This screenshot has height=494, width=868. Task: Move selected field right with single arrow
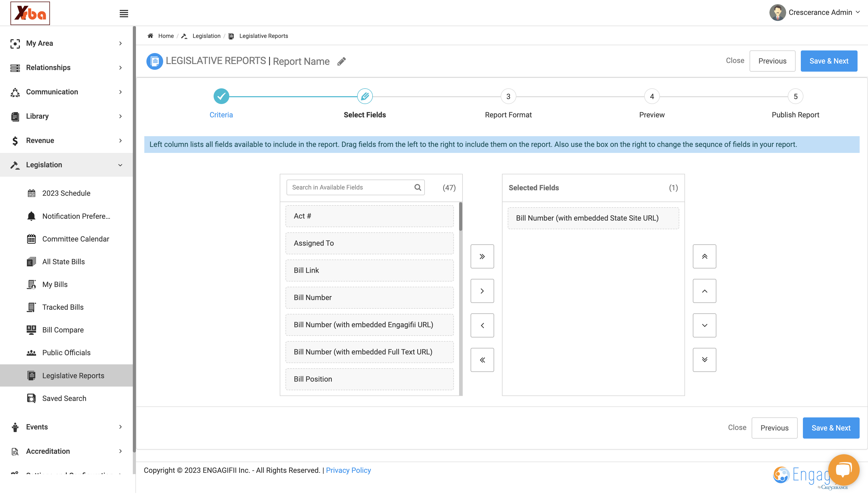tap(482, 291)
